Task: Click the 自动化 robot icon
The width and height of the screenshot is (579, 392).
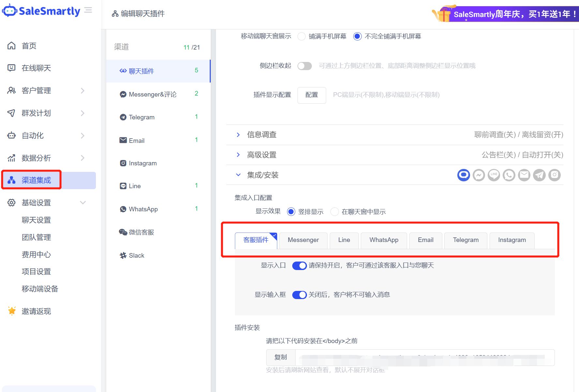Action: tap(11, 135)
